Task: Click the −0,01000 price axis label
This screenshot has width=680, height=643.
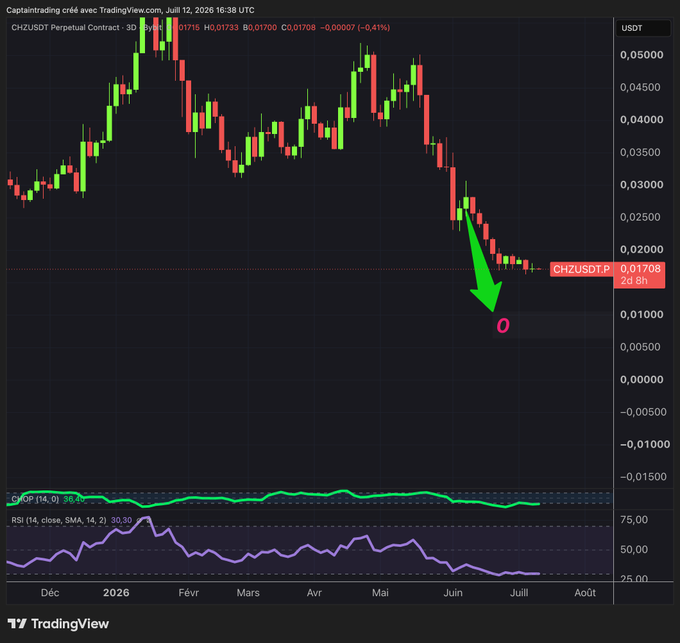Action: tap(645, 444)
